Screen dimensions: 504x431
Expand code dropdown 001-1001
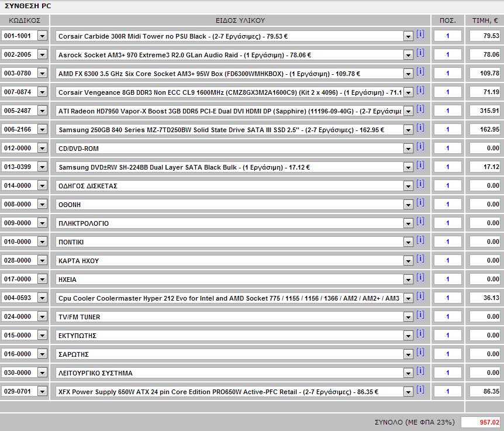[x=43, y=36]
